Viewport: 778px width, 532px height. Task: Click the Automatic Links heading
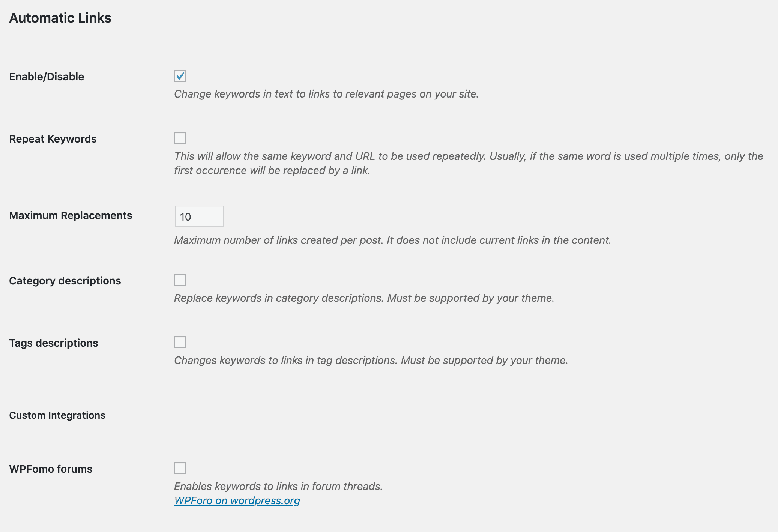tap(60, 18)
